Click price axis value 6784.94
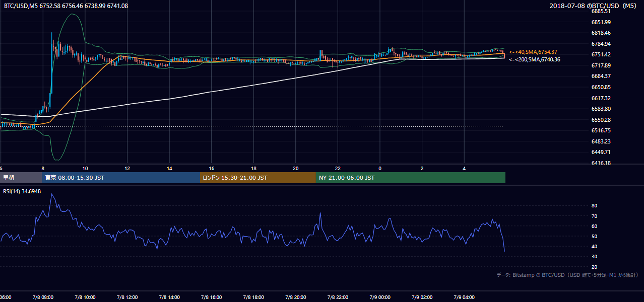This screenshot has width=644, height=302. (601, 44)
